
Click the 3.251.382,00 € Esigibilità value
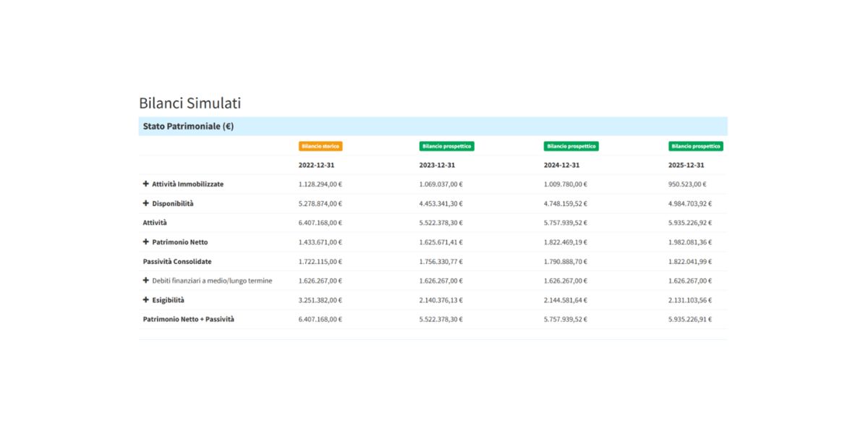320,299
